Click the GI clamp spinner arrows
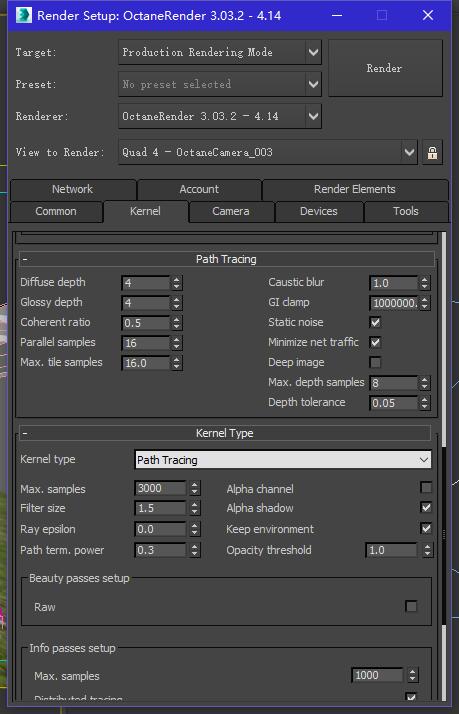 click(x=424, y=303)
